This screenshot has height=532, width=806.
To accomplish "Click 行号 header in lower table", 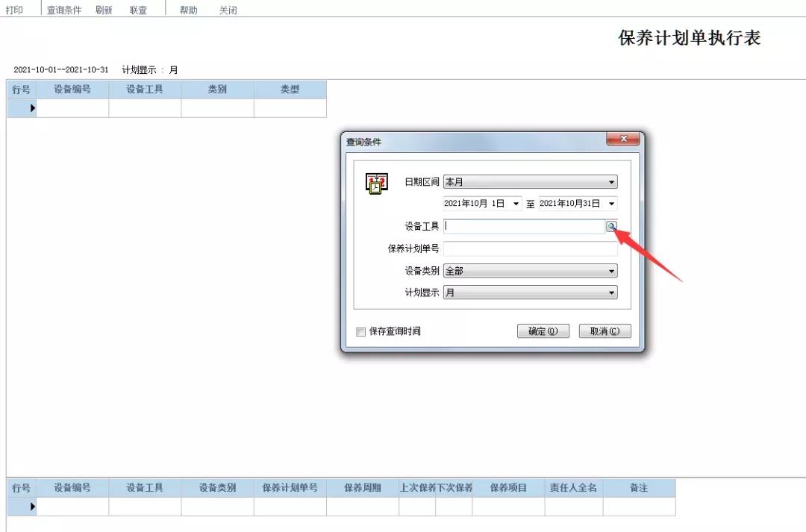I will (22, 488).
